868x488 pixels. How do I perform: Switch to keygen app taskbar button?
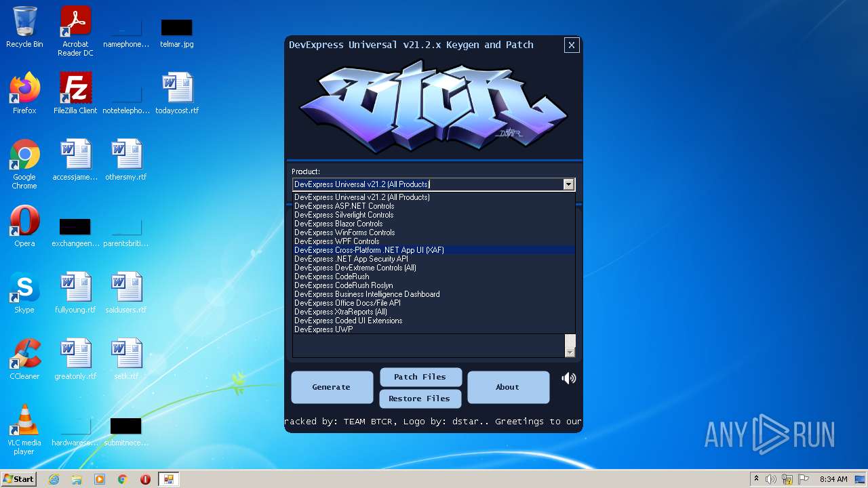[168, 479]
